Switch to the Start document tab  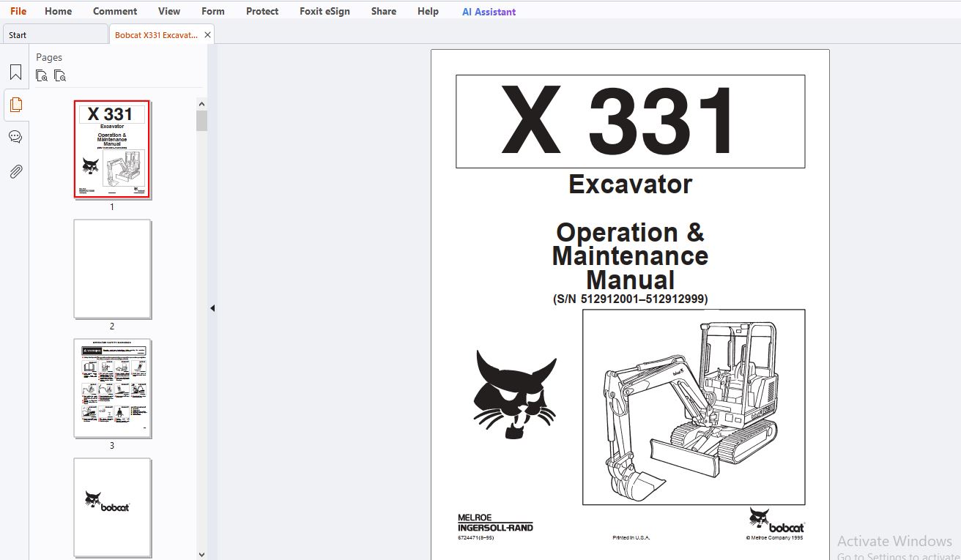coord(56,34)
